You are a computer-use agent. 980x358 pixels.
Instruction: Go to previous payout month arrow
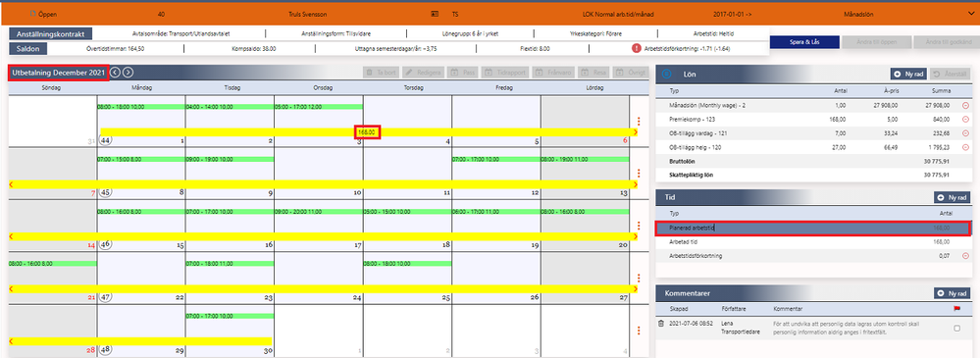(116, 73)
